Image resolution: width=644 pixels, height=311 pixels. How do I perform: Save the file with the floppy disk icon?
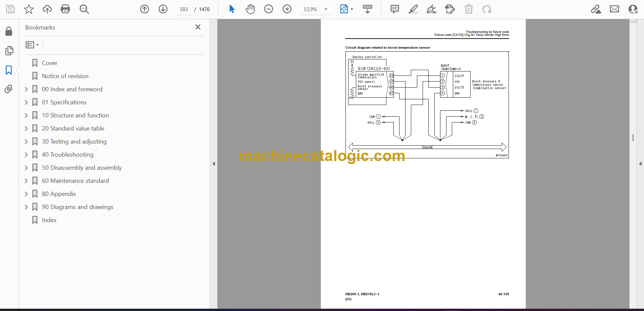[10, 9]
